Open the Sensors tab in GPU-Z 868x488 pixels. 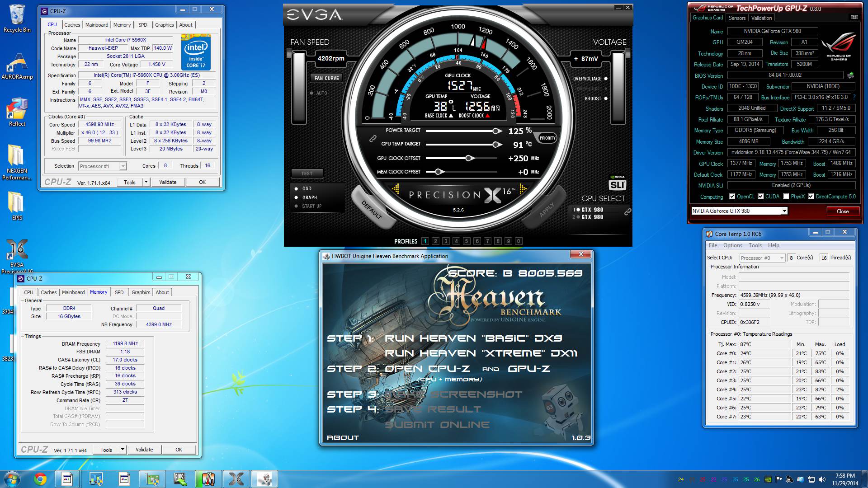(737, 18)
